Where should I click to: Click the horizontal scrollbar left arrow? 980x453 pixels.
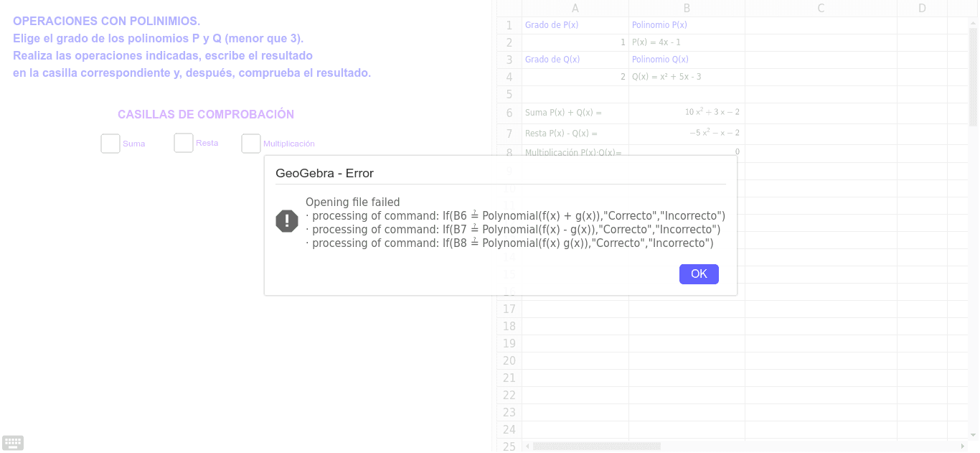(x=528, y=446)
